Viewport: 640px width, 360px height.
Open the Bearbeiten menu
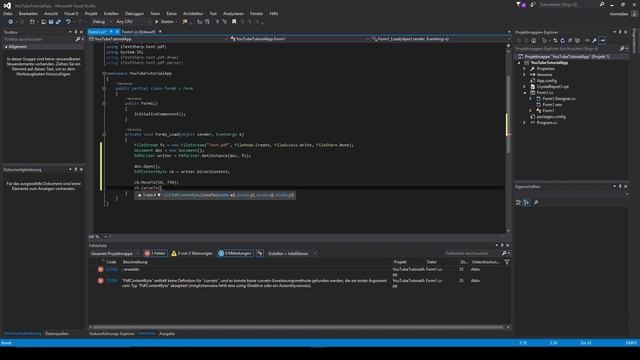click(28, 13)
